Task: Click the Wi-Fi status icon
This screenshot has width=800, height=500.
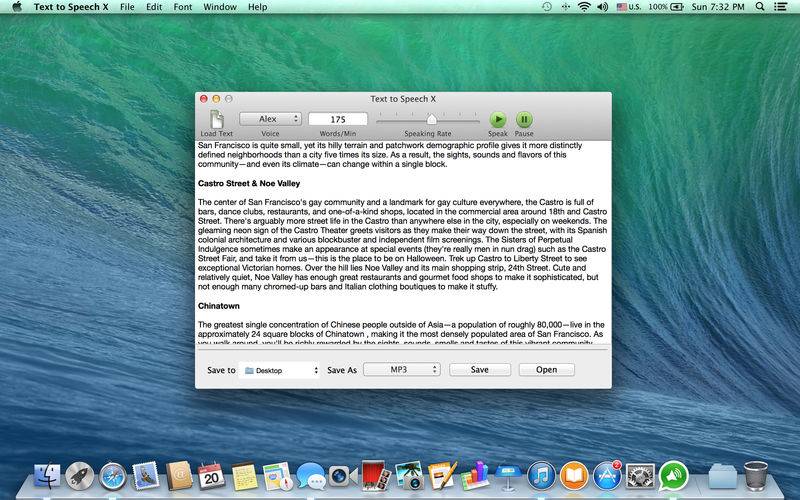Action: click(584, 7)
